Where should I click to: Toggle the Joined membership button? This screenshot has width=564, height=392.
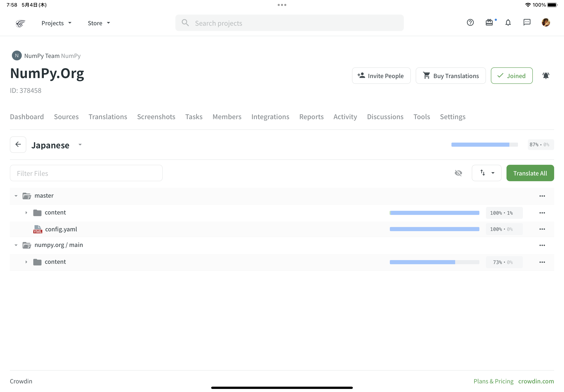[511, 76]
